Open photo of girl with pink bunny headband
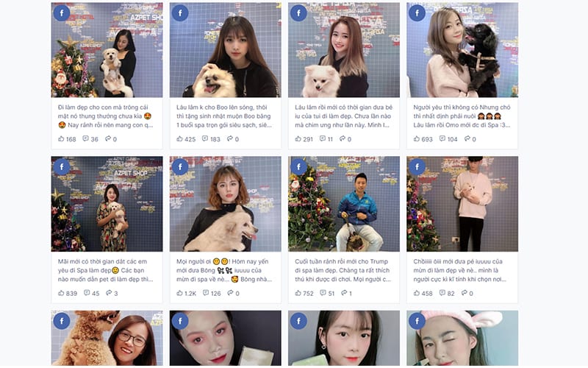The image size is (588, 368). (462, 338)
